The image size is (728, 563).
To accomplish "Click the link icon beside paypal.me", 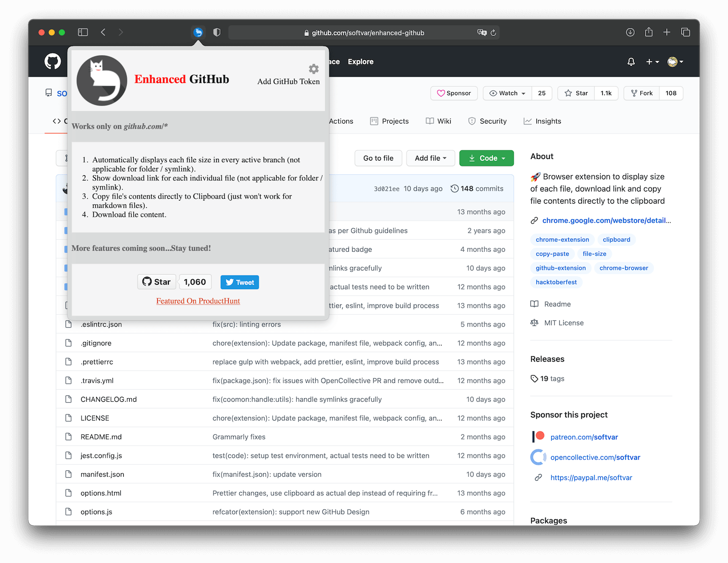I will tap(538, 477).
